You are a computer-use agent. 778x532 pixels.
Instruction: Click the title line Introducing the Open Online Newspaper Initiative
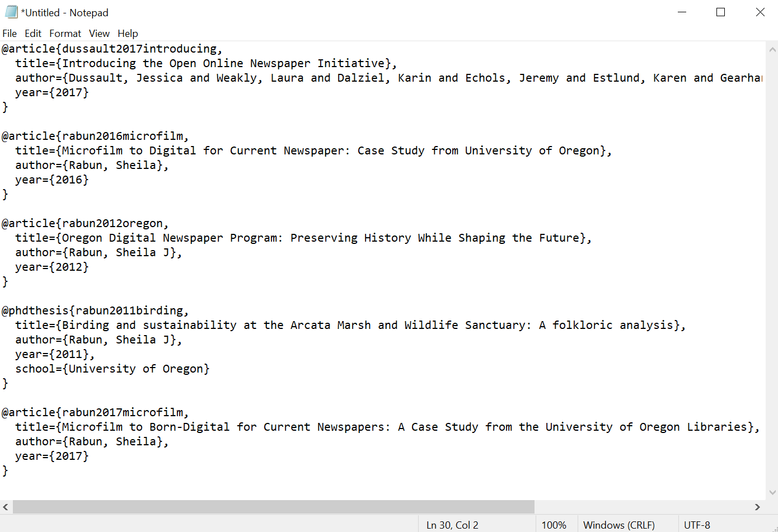(206, 63)
